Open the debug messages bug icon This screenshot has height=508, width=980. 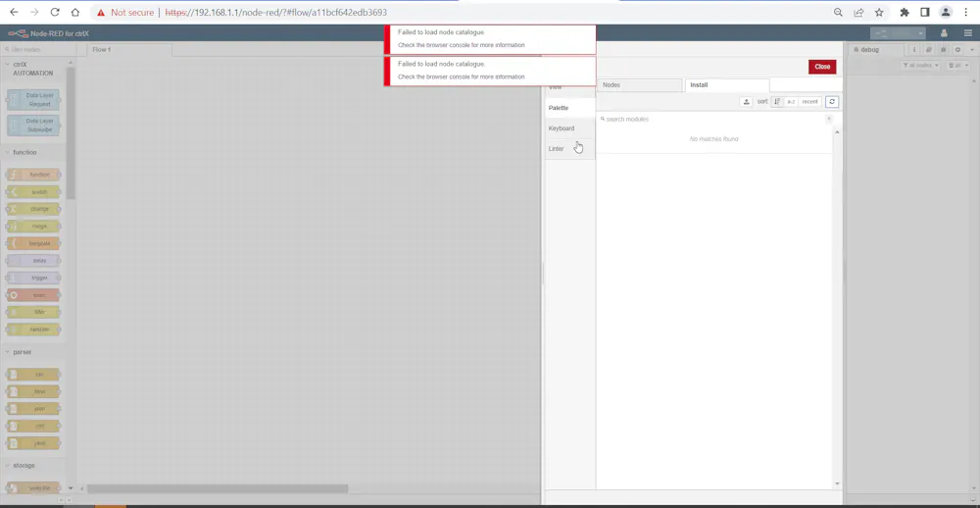click(x=943, y=49)
